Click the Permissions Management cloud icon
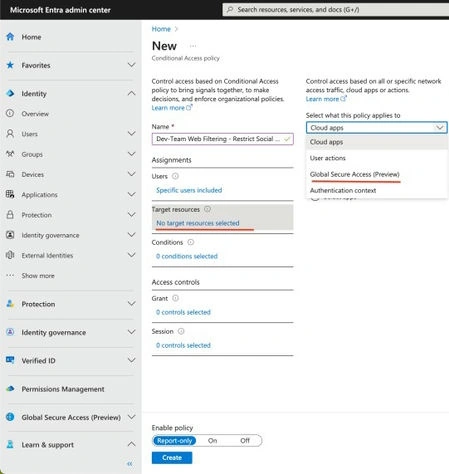 click(x=10, y=389)
